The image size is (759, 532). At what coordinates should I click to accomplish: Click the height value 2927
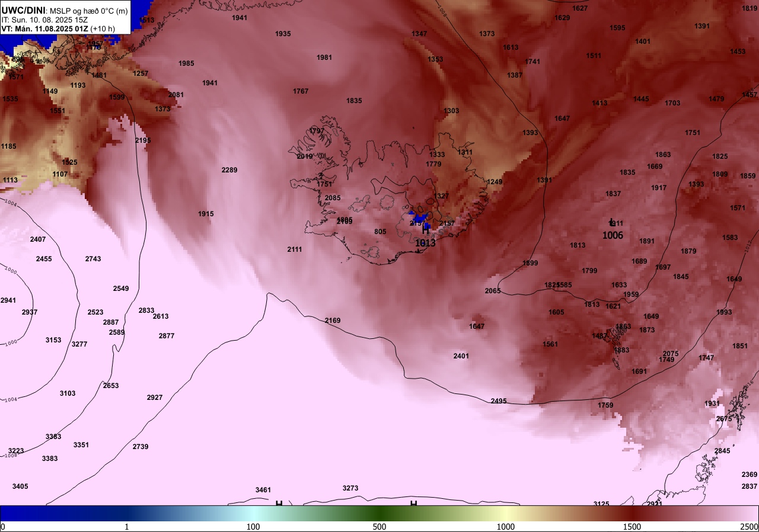coord(155,398)
